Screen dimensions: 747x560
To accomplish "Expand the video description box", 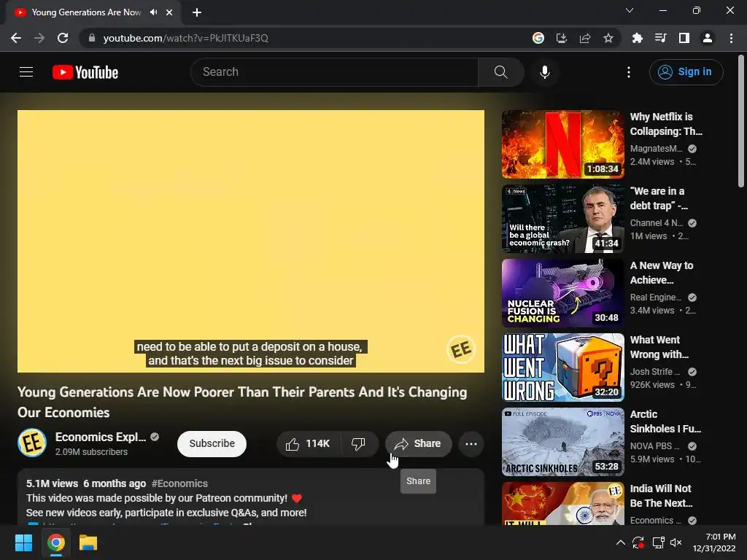I will coord(251,497).
